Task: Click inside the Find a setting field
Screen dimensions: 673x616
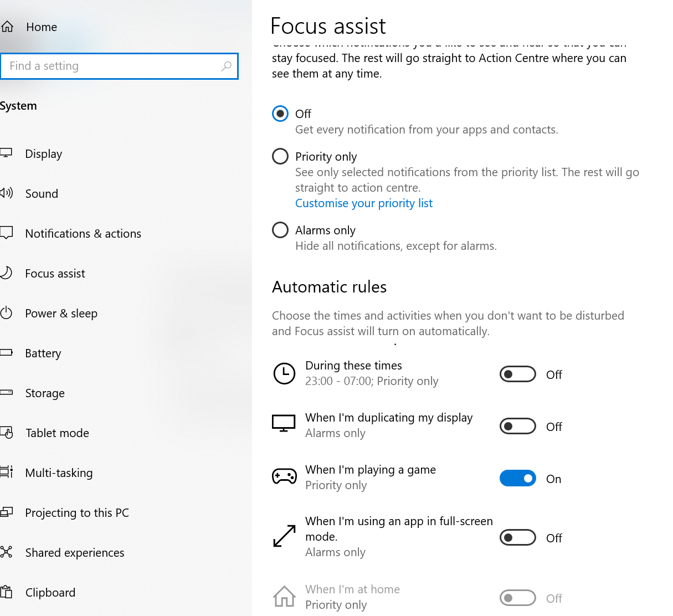Action: (x=111, y=66)
